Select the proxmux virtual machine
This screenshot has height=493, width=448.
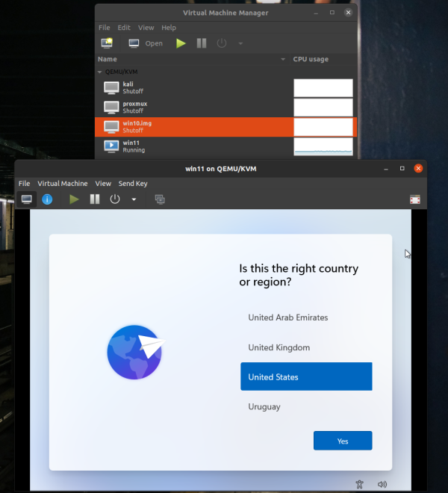pyautogui.click(x=225, y=108)
